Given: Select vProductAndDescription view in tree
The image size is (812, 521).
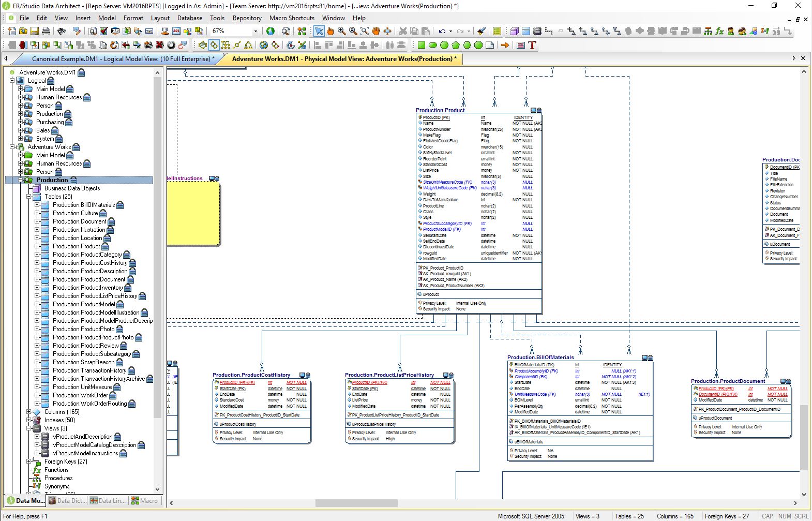Looking at the screenshot, I should pos(83,437).
